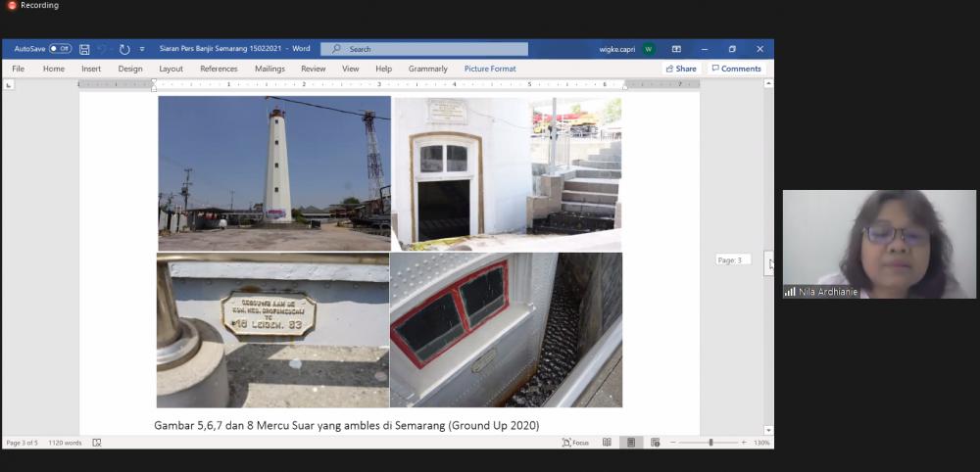Open the Design tab
The image size is (980, 472).
tap(130, 69)
